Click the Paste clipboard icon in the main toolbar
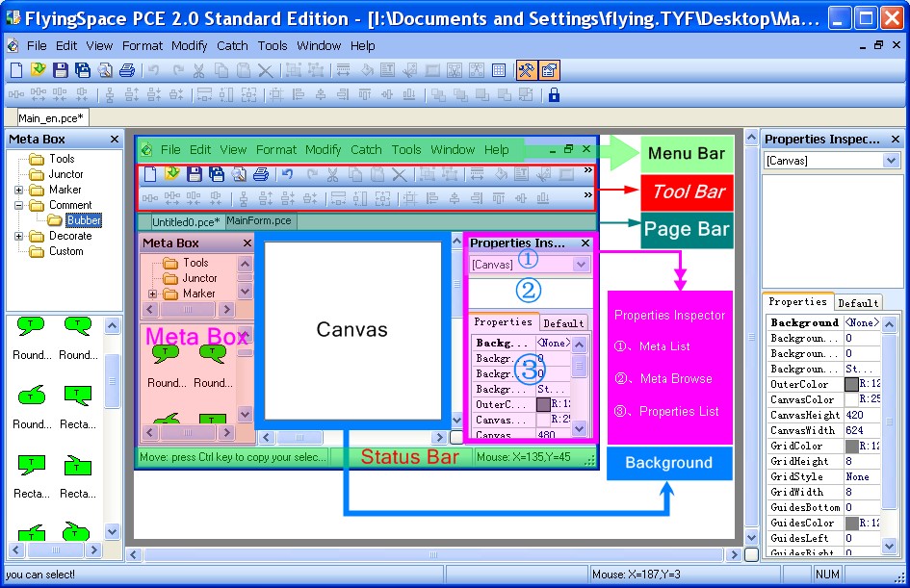 point(244,71)
